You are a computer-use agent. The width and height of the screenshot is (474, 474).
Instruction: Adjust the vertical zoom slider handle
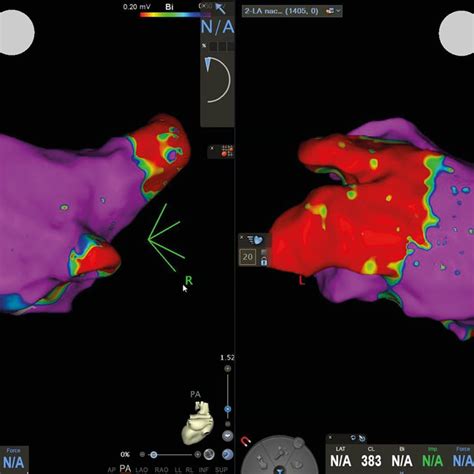tap(228, 409)
